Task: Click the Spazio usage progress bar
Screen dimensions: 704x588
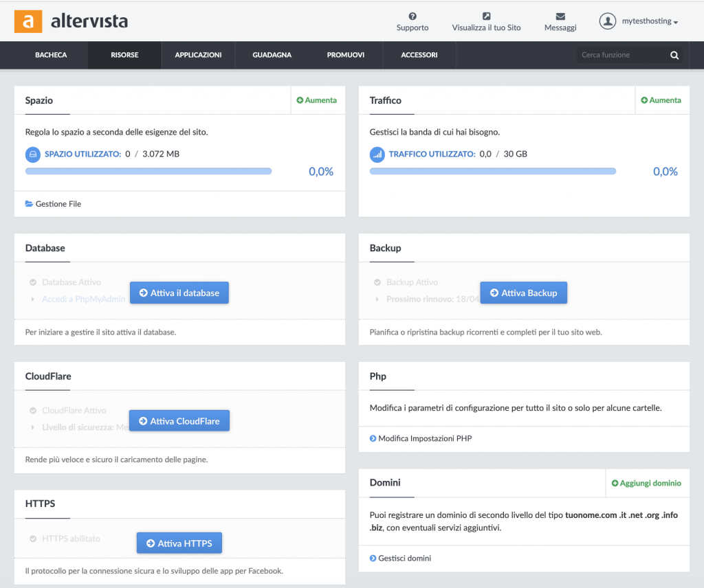Action: pos(148,171)
